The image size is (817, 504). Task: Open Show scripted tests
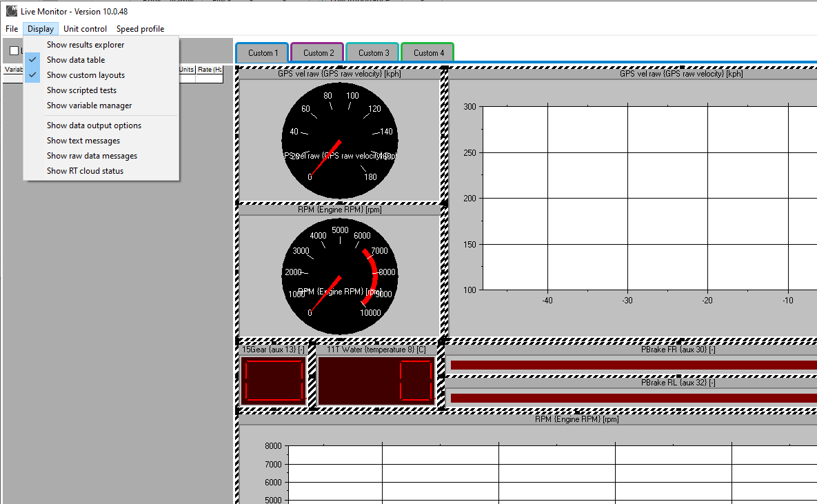81,90
